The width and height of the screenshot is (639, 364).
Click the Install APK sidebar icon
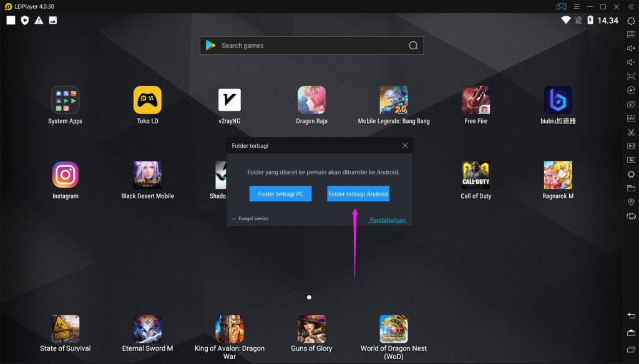click(631, 118)
